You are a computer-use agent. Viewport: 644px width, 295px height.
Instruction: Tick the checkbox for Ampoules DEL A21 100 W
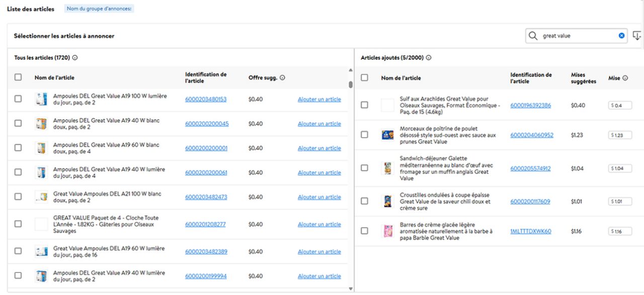(18, 197)
